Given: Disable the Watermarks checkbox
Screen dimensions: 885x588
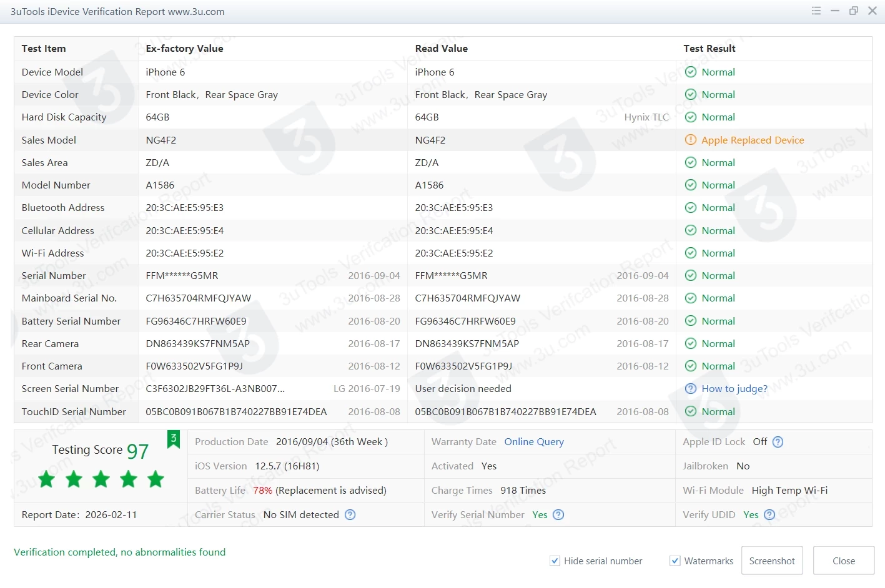Looking at the screenshot, I should (x=675, y=561).
